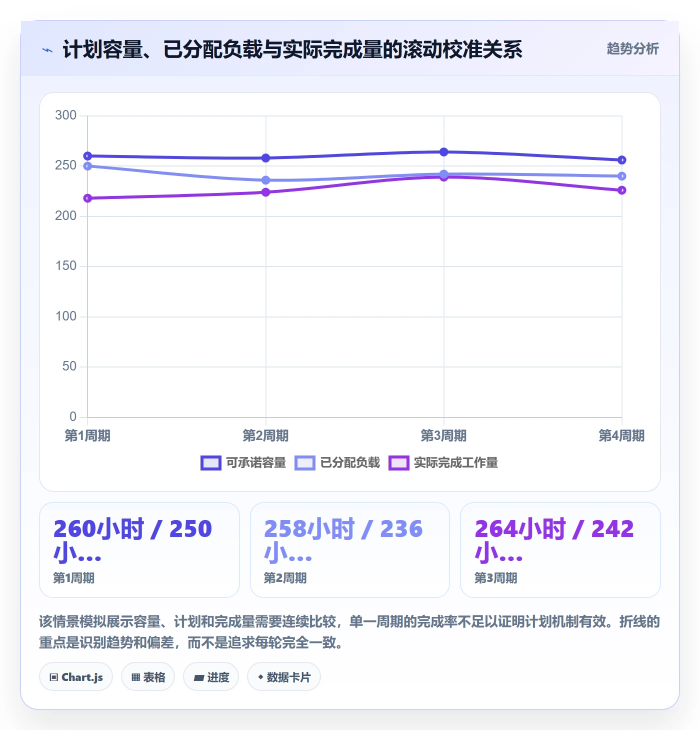The height and width of the screenshot is (730, 700).
Task: Click the x-axis label 第4周期
Action: 622,435
